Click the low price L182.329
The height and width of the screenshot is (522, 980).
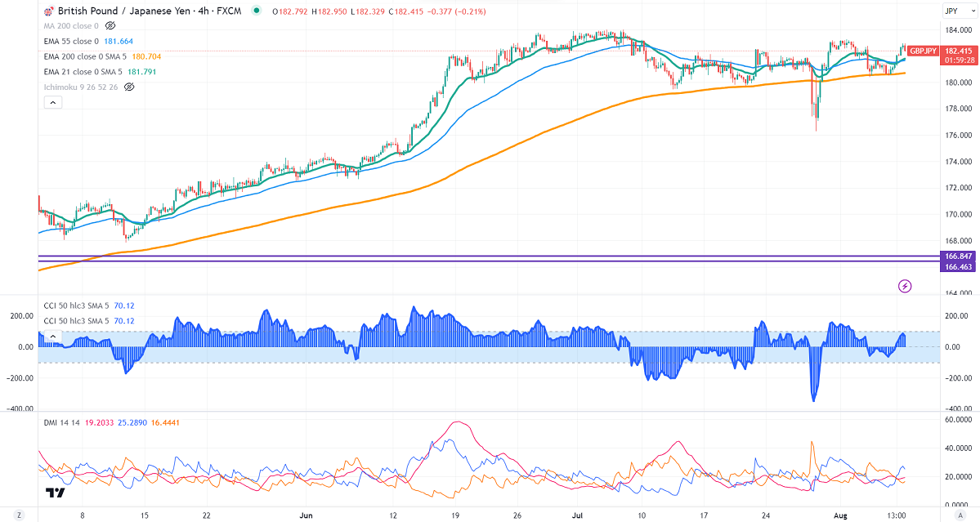coord(368,11)
